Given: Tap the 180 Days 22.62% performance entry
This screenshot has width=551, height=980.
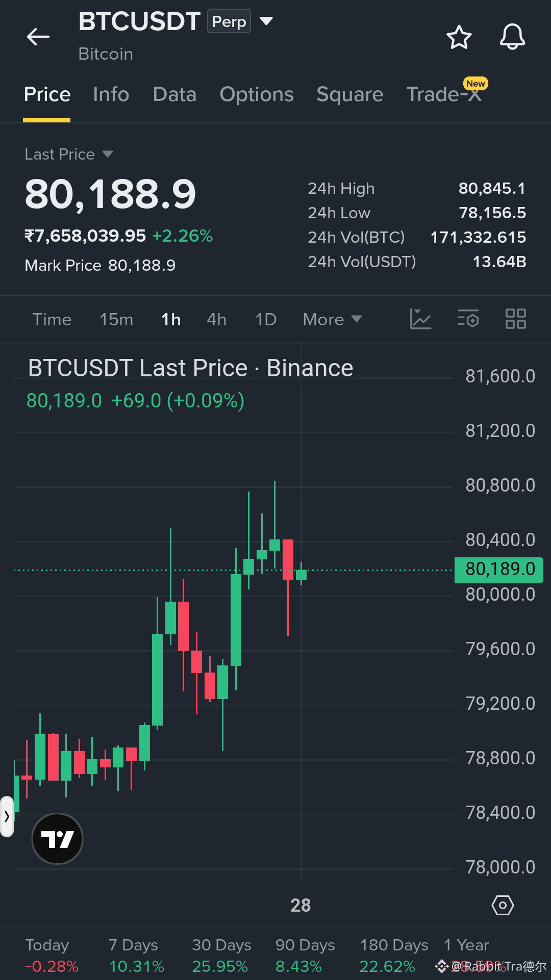Looking at the screenshot, I should click(394, 956).
